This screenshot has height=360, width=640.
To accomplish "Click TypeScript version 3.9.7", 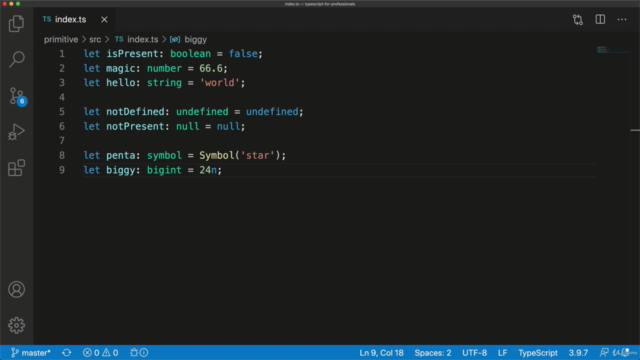I will coord(578,353).
